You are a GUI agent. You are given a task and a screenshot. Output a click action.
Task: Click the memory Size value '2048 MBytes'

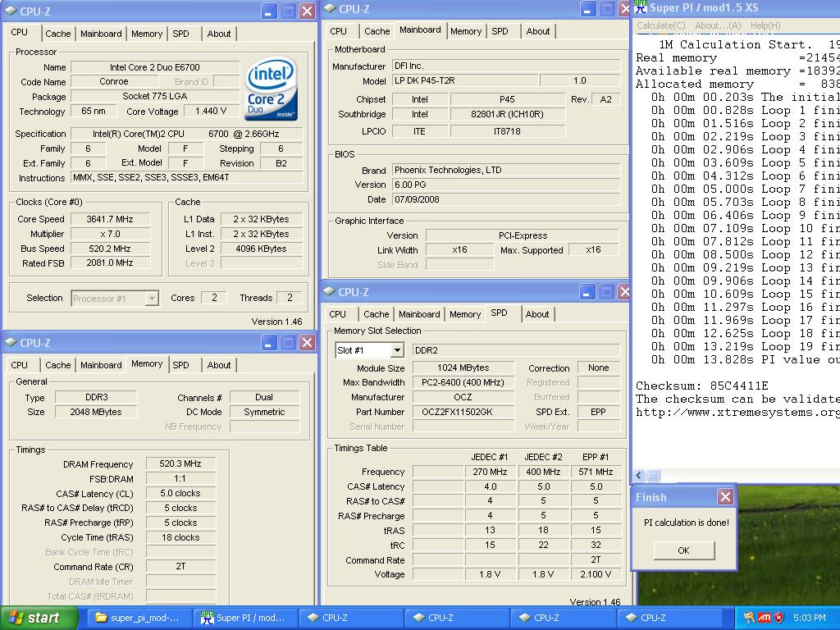click(96, 412)
